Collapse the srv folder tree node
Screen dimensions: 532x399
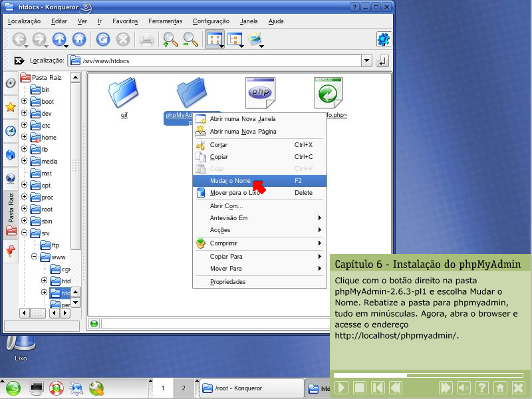25,233
